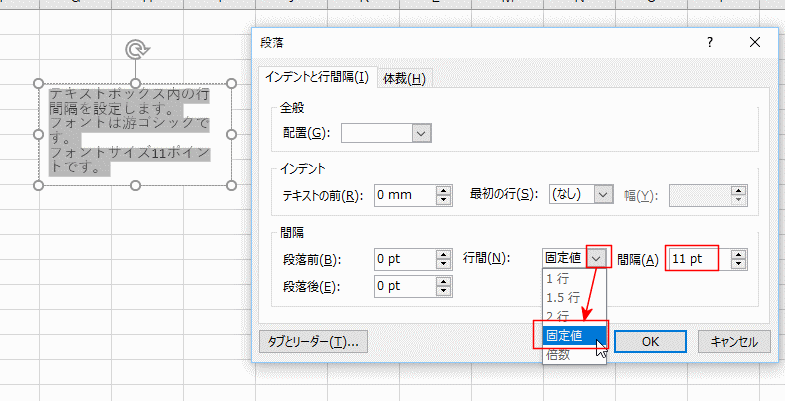785x401 pixels.
Task: Click the 行間 固定値 combo text
Action: click(x=564, y=258)
